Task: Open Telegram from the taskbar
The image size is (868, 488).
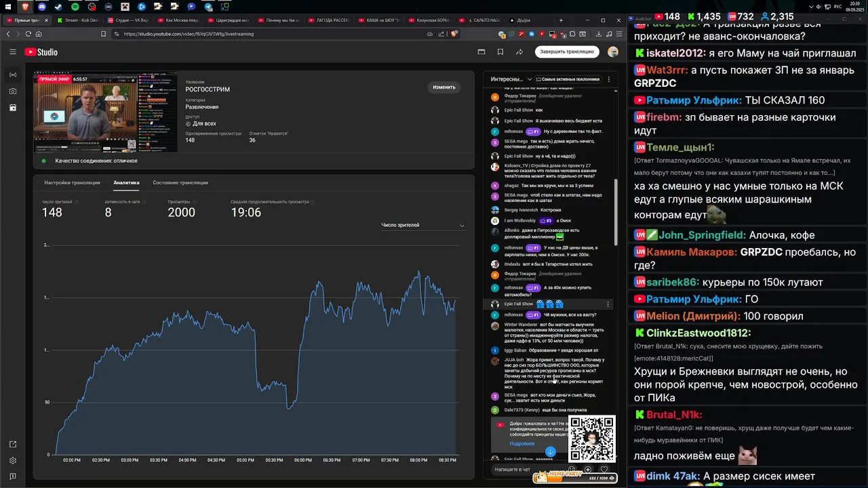Action: pyautogui.click(x=208, y=6)
